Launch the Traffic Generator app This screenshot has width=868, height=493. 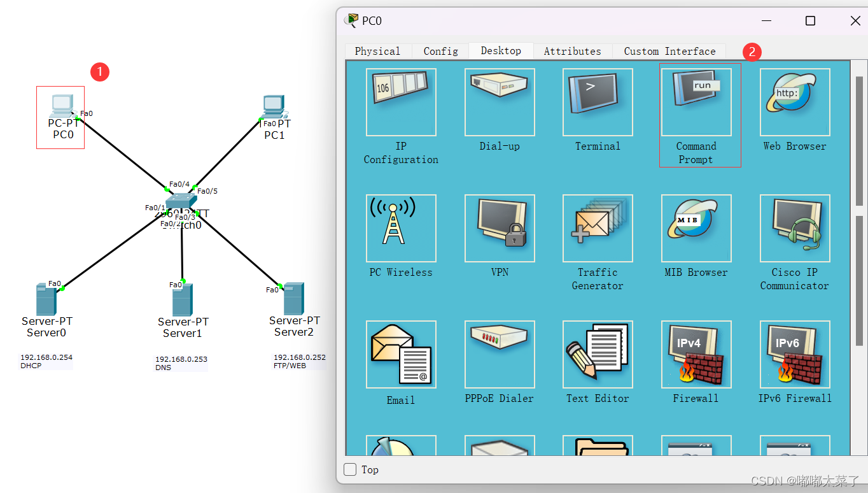[598, 229]
